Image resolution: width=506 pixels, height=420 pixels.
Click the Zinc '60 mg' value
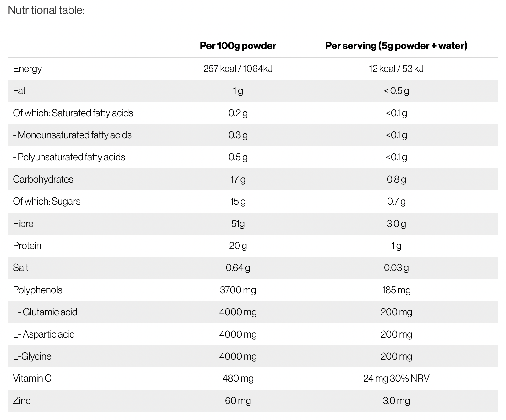pos(238,401)
